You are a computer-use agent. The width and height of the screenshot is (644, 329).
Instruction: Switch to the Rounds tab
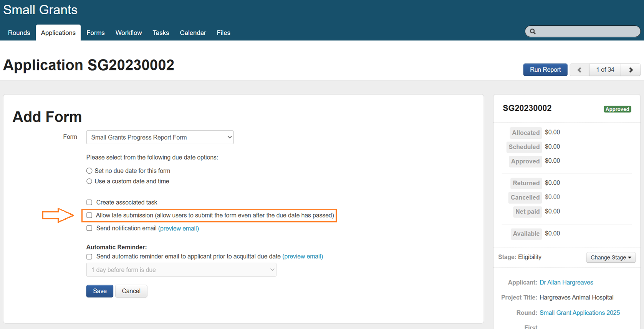click(x=19, y=33)
